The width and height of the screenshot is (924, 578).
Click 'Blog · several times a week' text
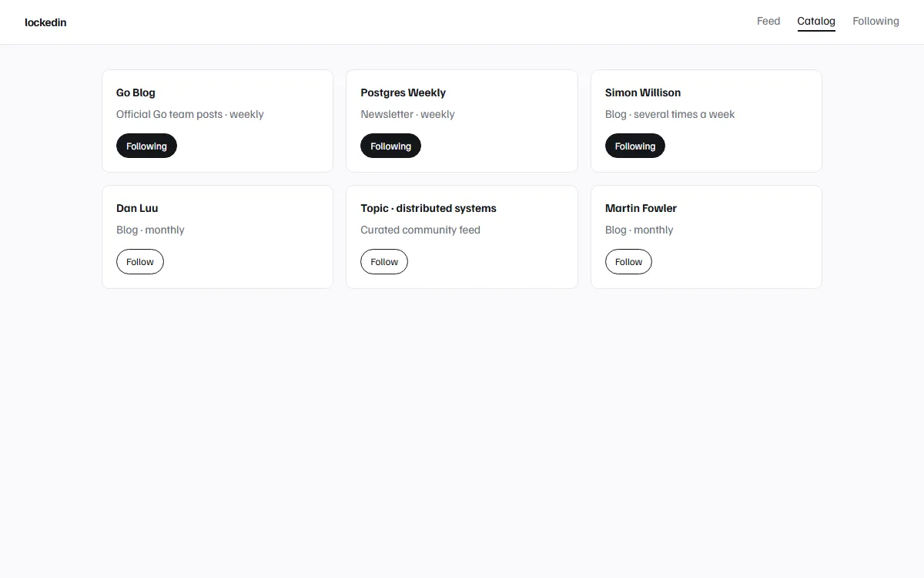tap(670, 114)
